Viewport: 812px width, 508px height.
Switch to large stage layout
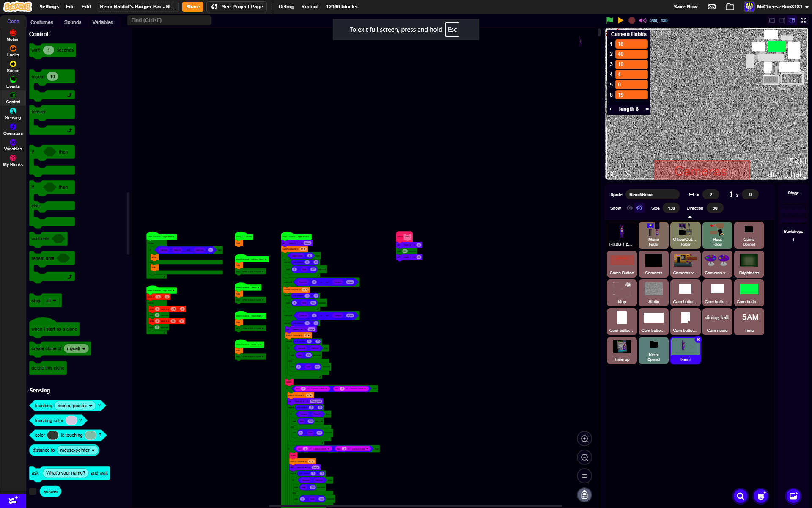pos(792,20)
